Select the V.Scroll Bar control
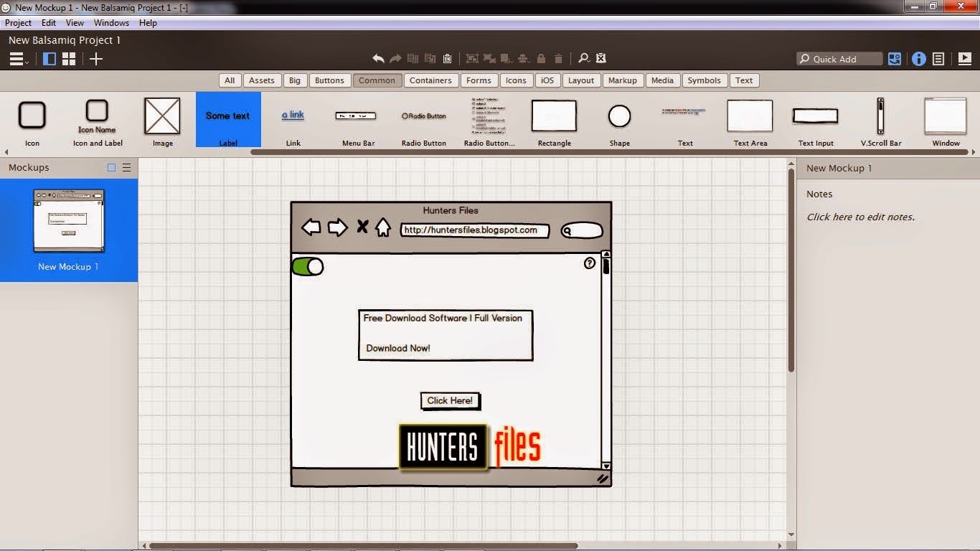Image resolution: width=980 pixels, height=551 pixels. [x=881, y=123]
